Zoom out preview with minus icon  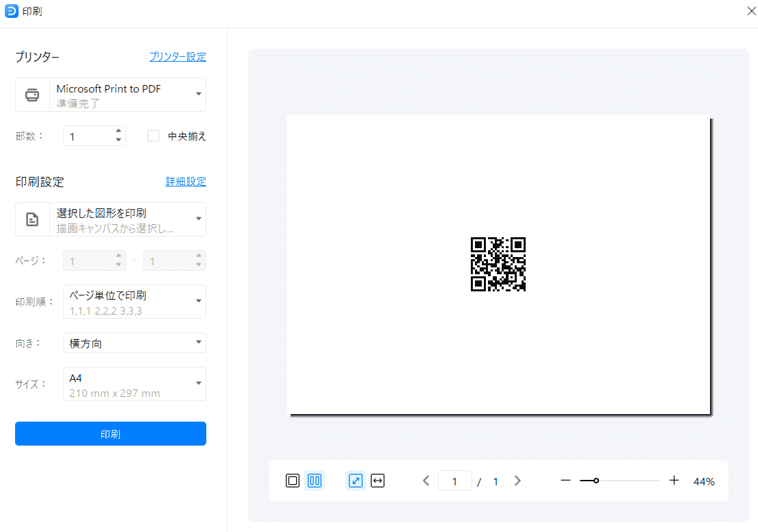pyautogui.click(x=565, y=481)
